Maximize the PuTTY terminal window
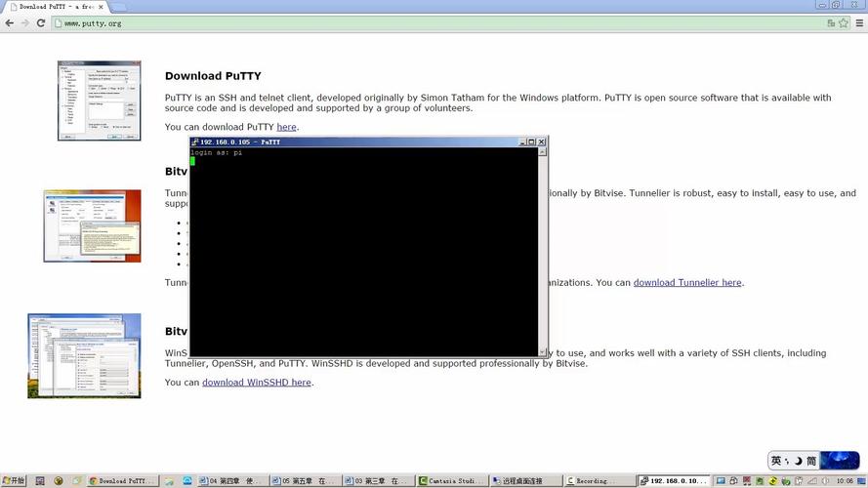The image size is (868, 488). (x=531, y=142)
